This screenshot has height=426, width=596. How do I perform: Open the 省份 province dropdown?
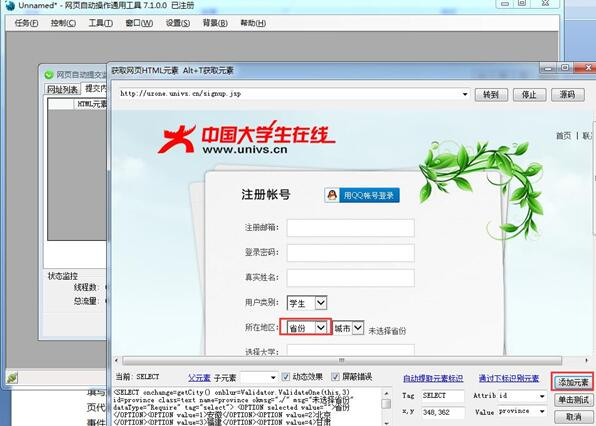click(306, 328)
